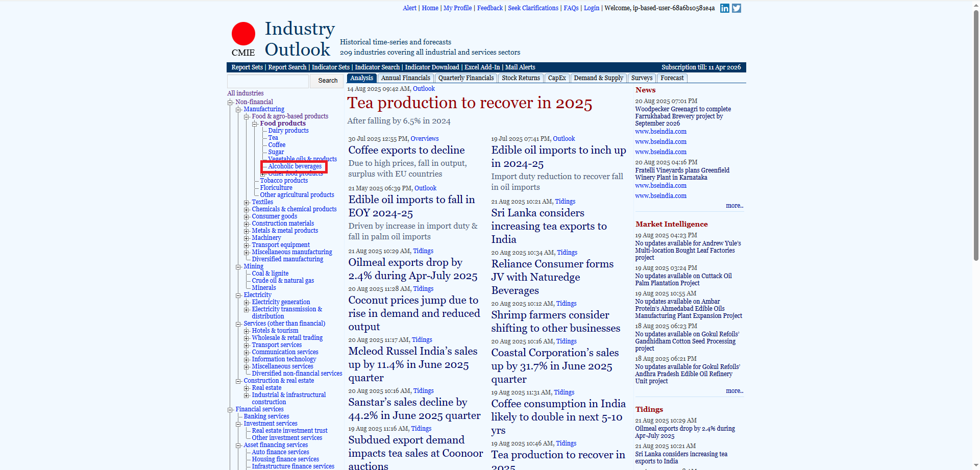
Task: Collapse the Food products tree node
Action: (255, 124)
